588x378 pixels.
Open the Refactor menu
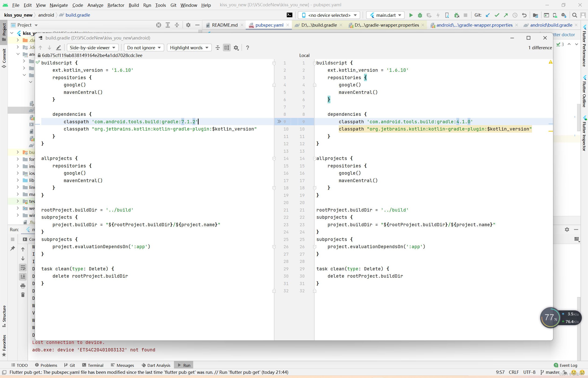pyautogui.click(x=115, y=5)
